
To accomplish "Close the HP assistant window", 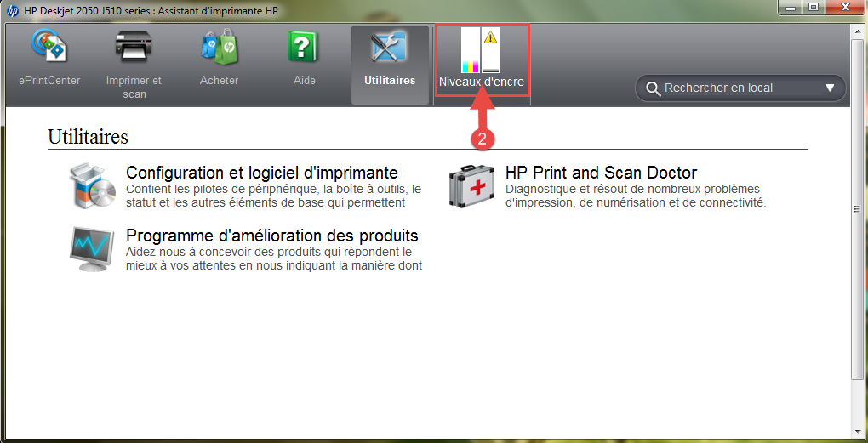I will pos(845,8).
